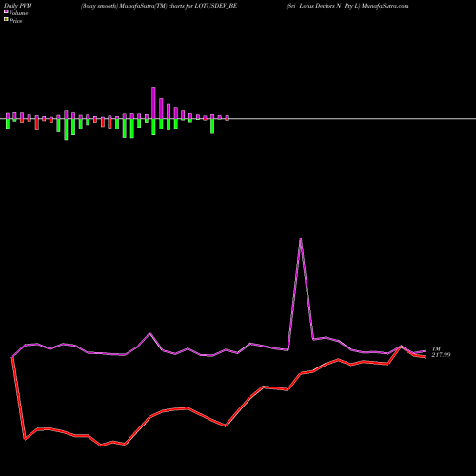476x476 pixels.
Task: Click the tallest magenta volume bar
Action: 153,103
